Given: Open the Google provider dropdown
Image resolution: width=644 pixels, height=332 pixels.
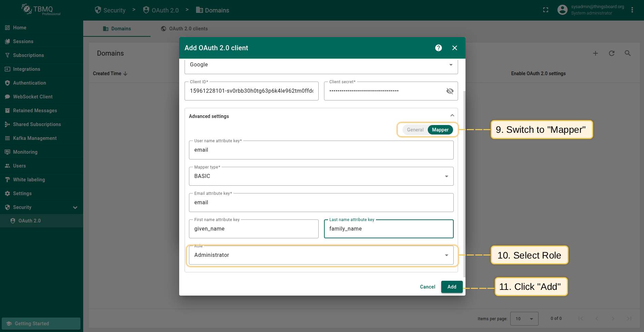Looking at the screenshot, I should click(x=321, y=65).
